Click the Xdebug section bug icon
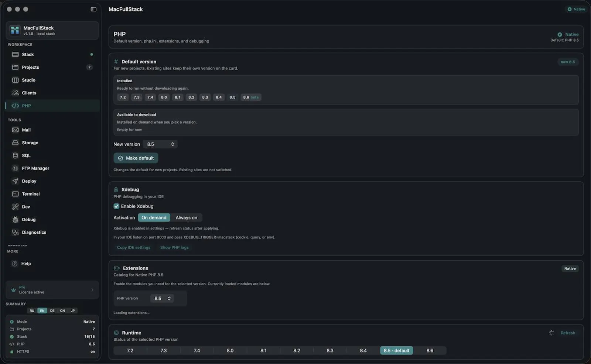 tap(116, 189)
